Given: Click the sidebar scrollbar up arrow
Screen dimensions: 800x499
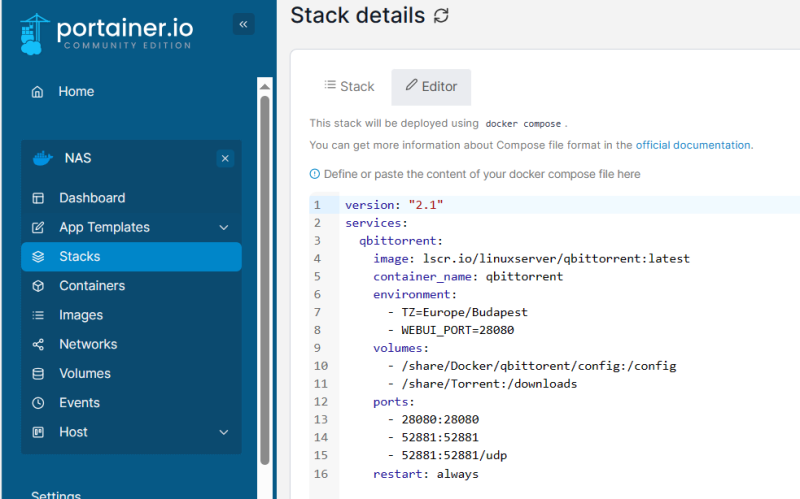Looking at the screenshot, I should 264,87.
